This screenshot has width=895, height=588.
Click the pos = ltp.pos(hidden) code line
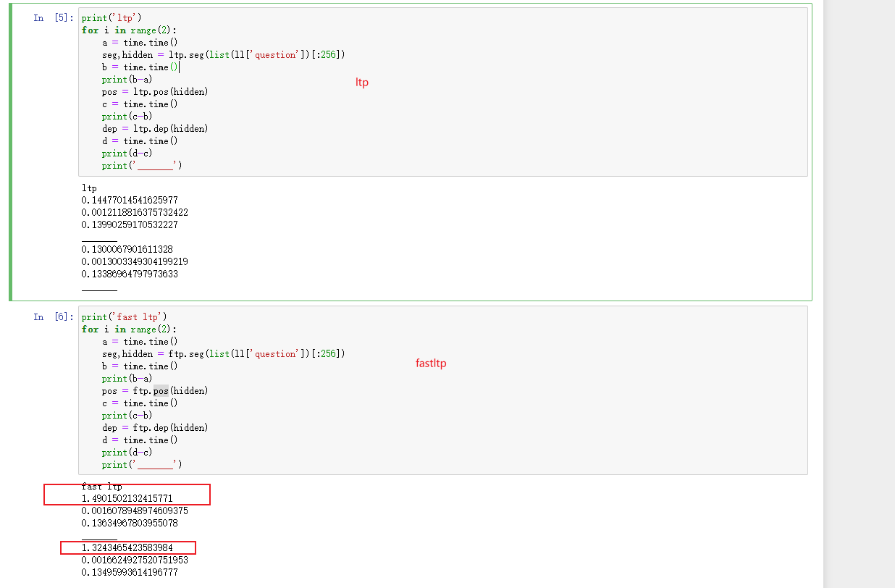point(152,91)
